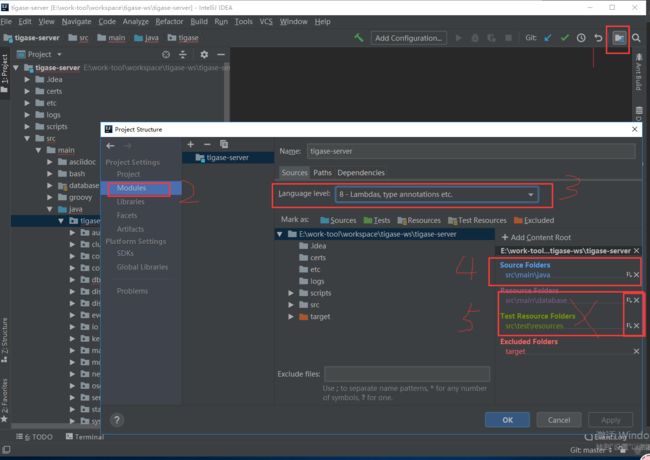Viewport: 650px width, 460px height.
Task: Remove src\main\database resource folder X
Action: (x=637, y=300)
